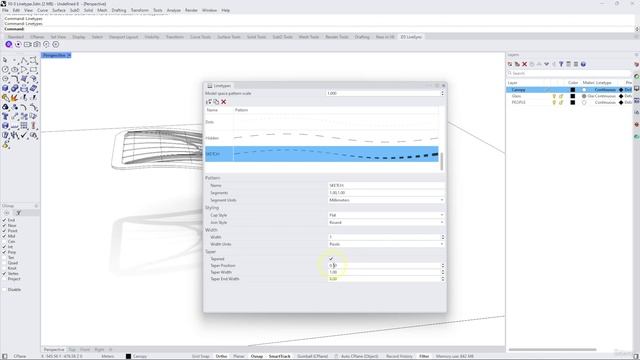
Task: Open the Drafting menu
Action: pyautogui.click(x=119, y=10)
